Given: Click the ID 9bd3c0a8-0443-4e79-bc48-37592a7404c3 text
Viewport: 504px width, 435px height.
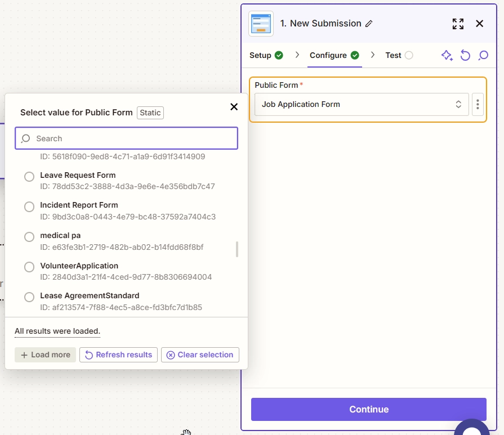Looking at the screenshot, I should coord(128,217).
